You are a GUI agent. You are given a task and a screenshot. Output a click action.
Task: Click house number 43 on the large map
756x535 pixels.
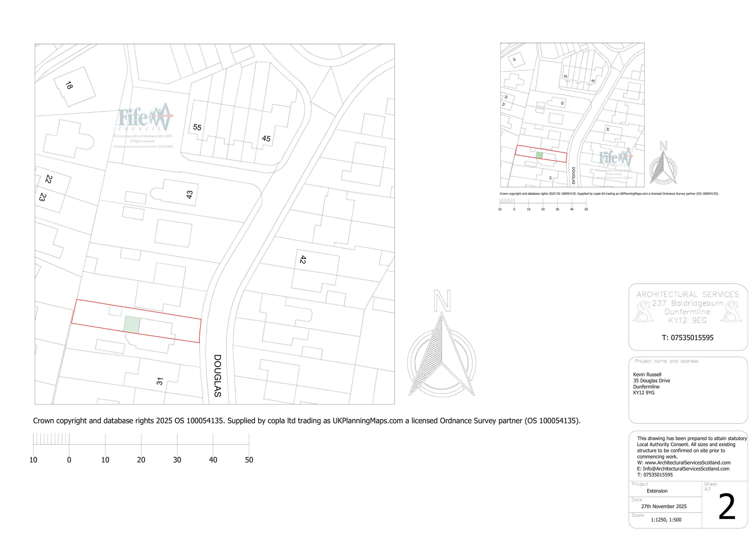click(189, 195)
